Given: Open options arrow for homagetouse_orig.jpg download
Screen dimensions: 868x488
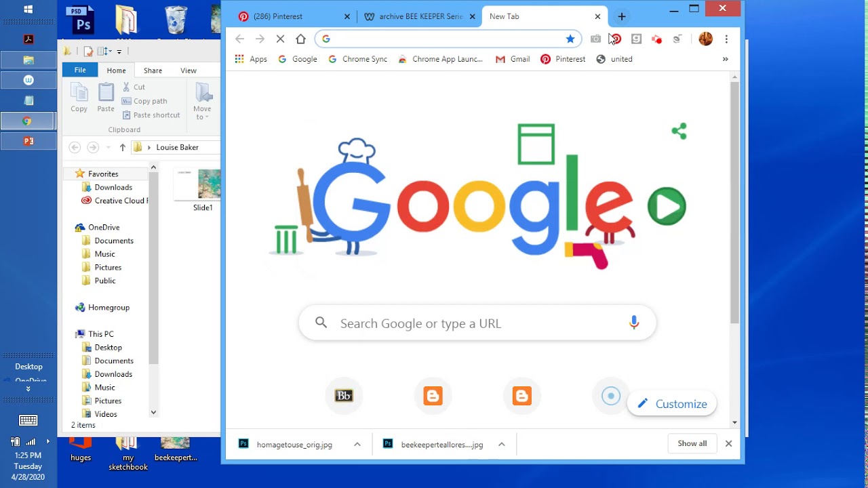Looking at the screenshot, I should pos(357,445).
